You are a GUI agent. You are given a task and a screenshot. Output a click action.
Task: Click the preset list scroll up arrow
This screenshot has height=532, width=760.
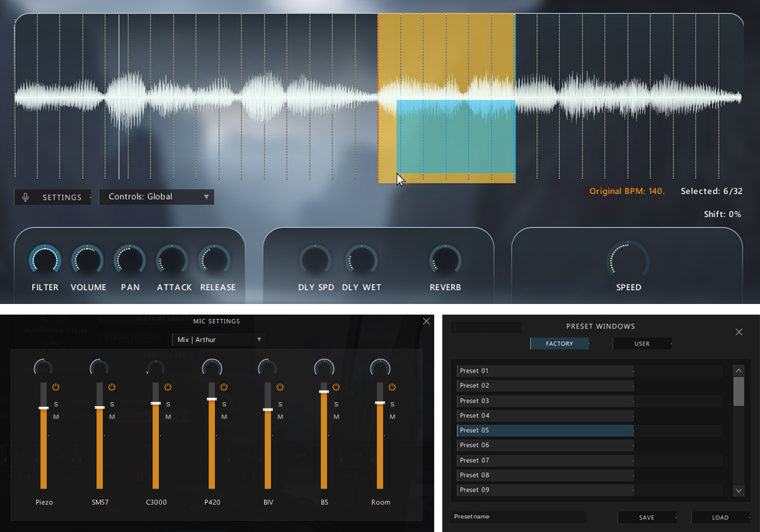pyautogui.click(x=739, y=371)
